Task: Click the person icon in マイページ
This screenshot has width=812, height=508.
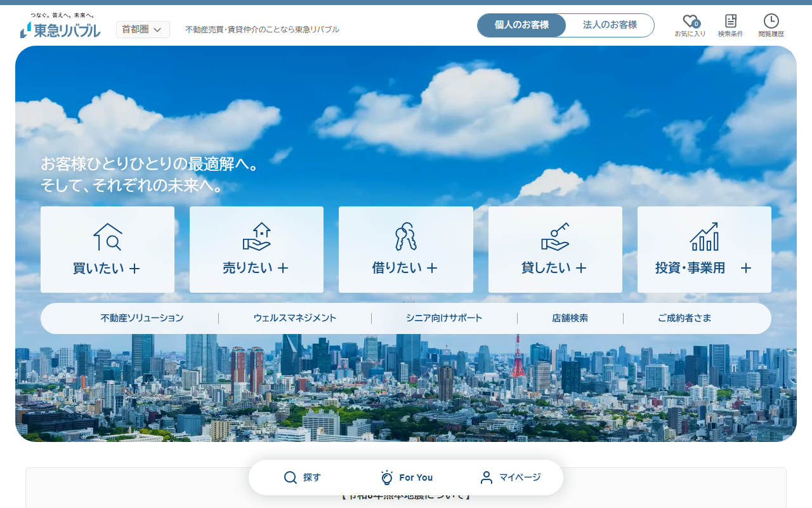Action: (x=487, y=478)
